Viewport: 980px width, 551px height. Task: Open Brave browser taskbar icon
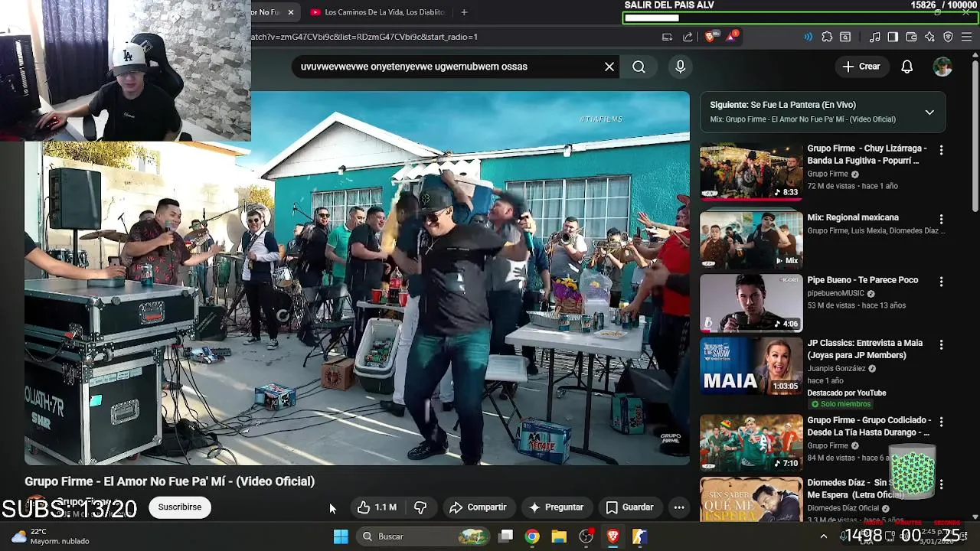pyautogui.click(x=612, y=536)
